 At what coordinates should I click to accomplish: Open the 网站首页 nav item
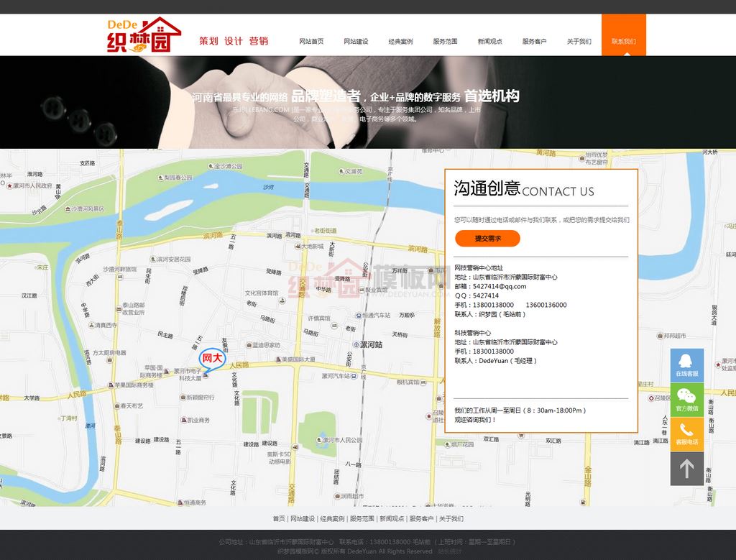coord(311,42)
